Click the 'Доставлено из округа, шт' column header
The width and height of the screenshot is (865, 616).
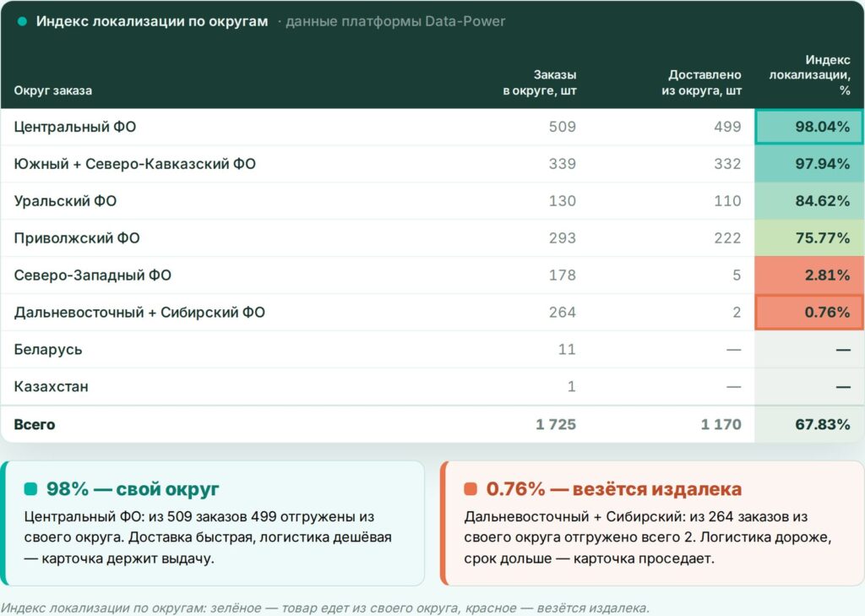(701, 82)
